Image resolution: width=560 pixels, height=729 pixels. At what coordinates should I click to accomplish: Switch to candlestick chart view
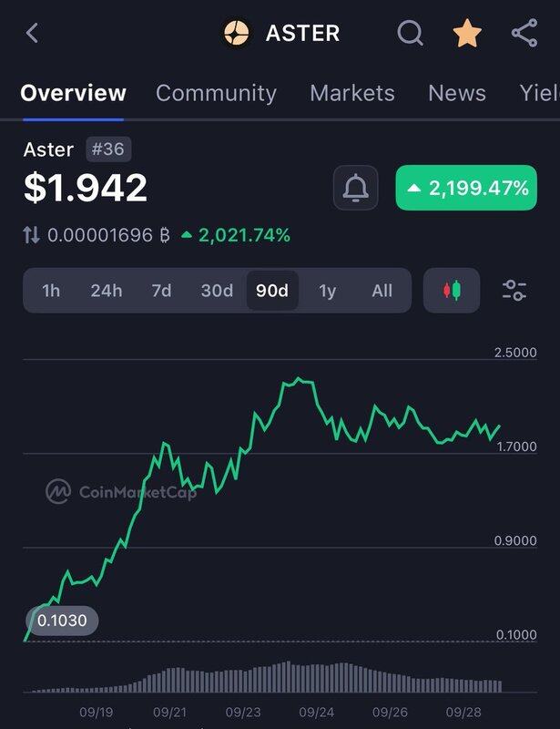[452, 291]
